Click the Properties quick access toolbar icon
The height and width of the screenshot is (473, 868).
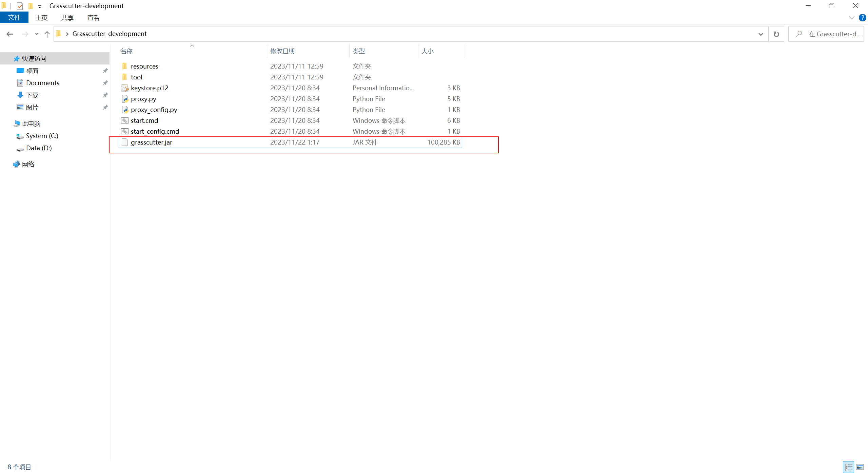coord(20,6)
